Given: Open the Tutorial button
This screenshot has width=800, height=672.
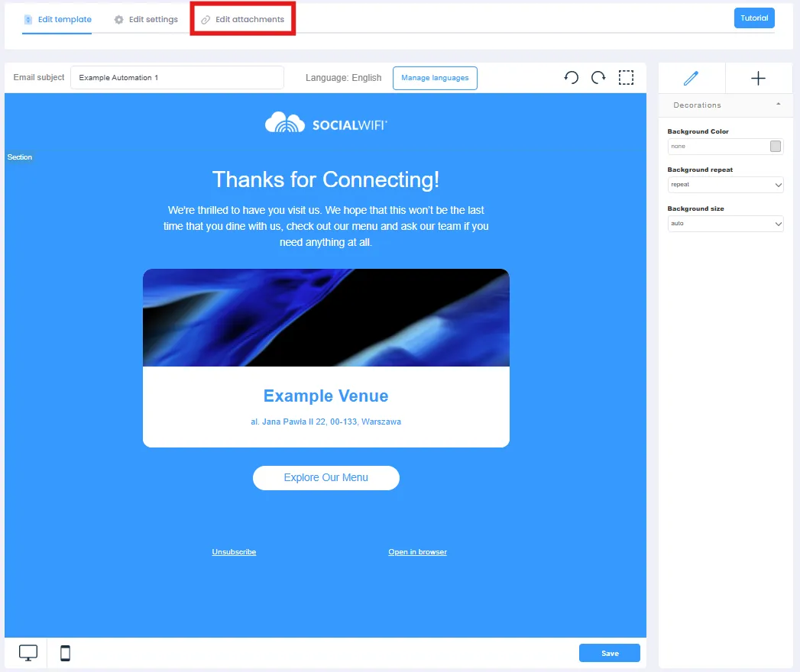Looking at the screenshot, I should (754, 18).
